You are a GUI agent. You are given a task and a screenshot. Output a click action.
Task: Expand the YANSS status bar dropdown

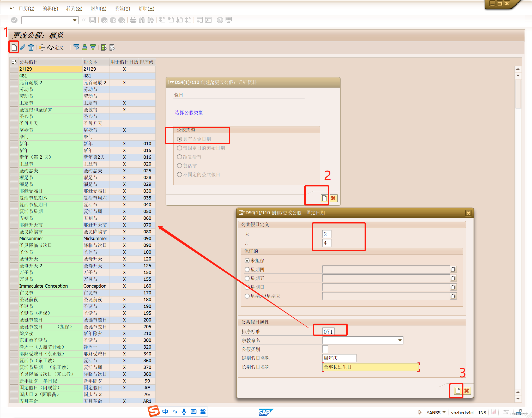click(444, 412)
